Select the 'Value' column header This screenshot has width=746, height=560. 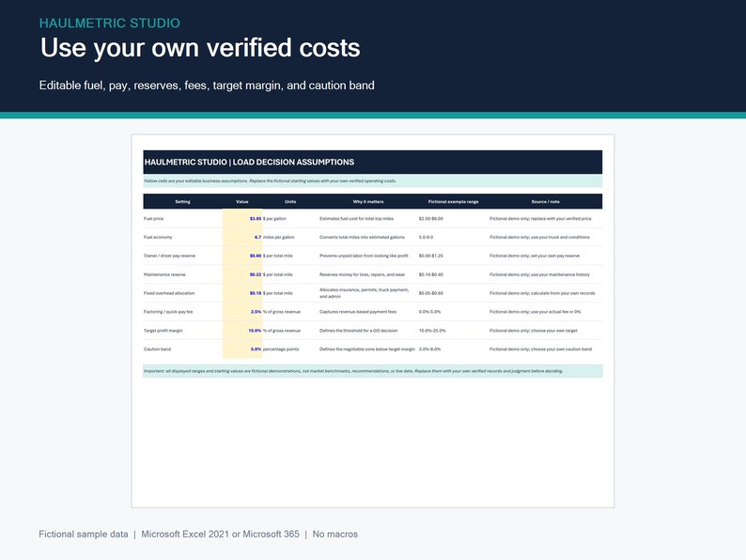[x=242, y=202]
